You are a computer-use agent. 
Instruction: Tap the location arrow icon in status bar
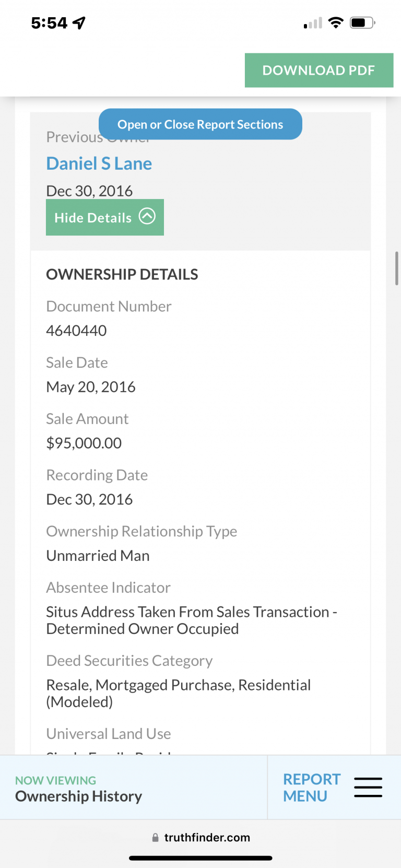click(79, 23)
